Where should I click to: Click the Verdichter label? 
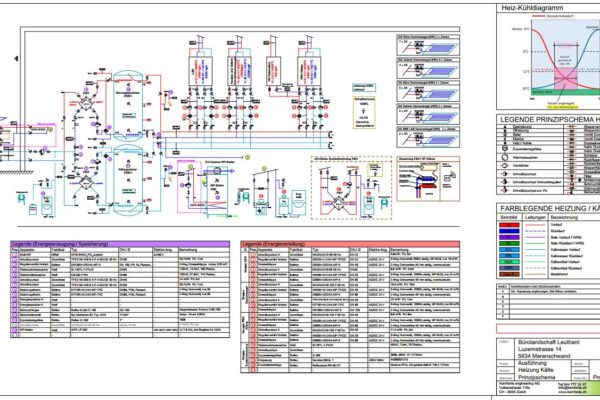(x=521, y=166)
